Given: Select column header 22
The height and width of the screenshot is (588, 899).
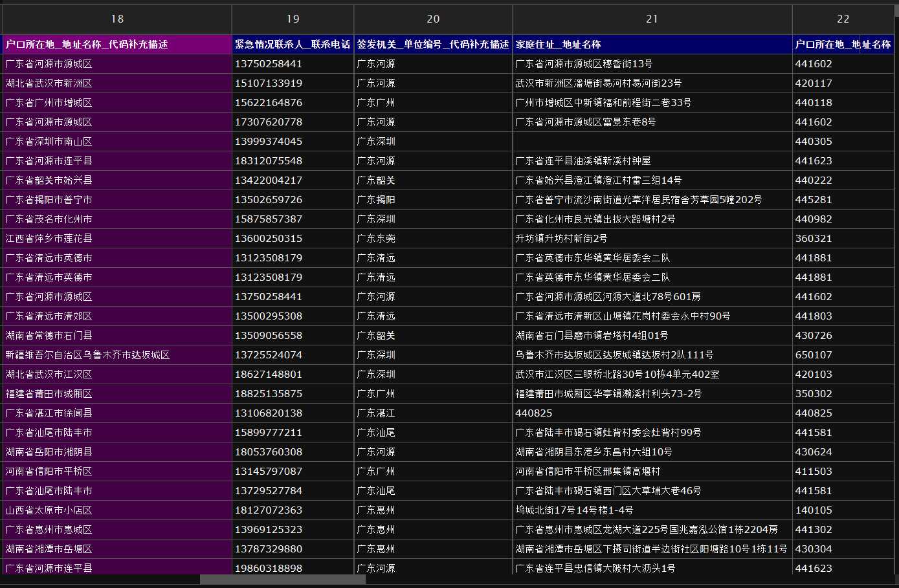Looking at the screenshot, I should (843, 19).
